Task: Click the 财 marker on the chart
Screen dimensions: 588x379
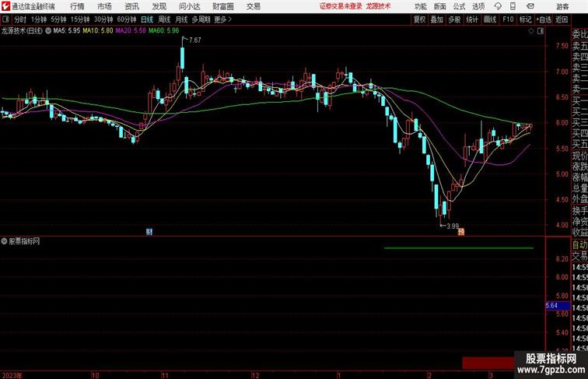Action: point(149,232)
